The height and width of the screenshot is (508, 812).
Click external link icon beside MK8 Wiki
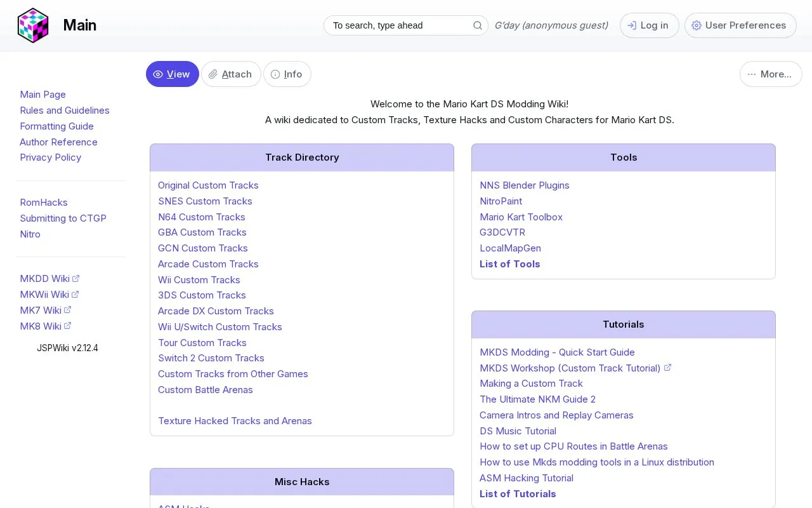pos(68,326)
